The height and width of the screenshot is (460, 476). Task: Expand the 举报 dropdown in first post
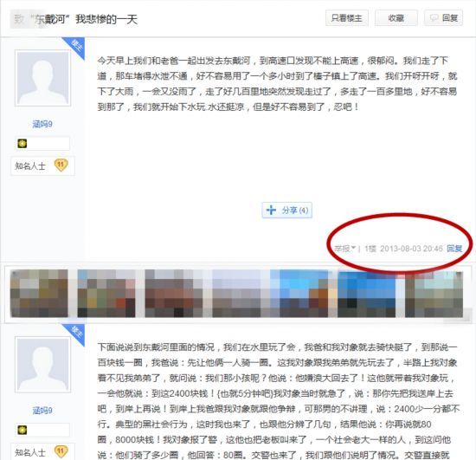(x=344, y=249)
